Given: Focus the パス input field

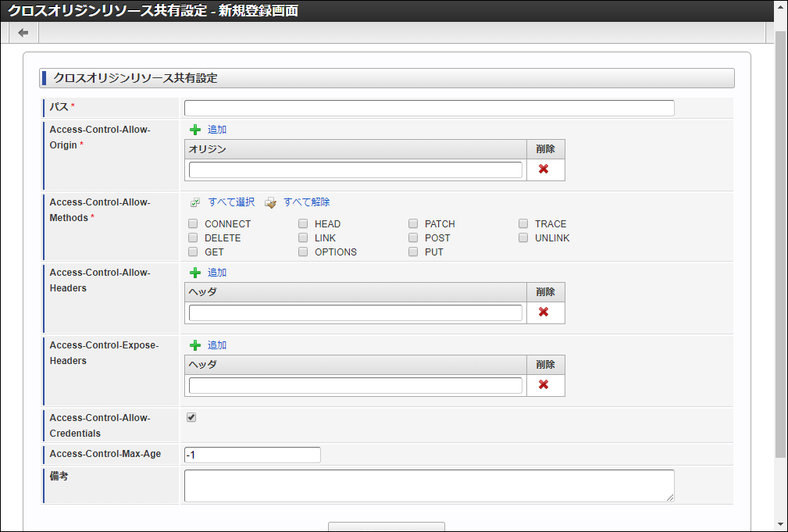Looking at the screenshot, I should (429, 109).
